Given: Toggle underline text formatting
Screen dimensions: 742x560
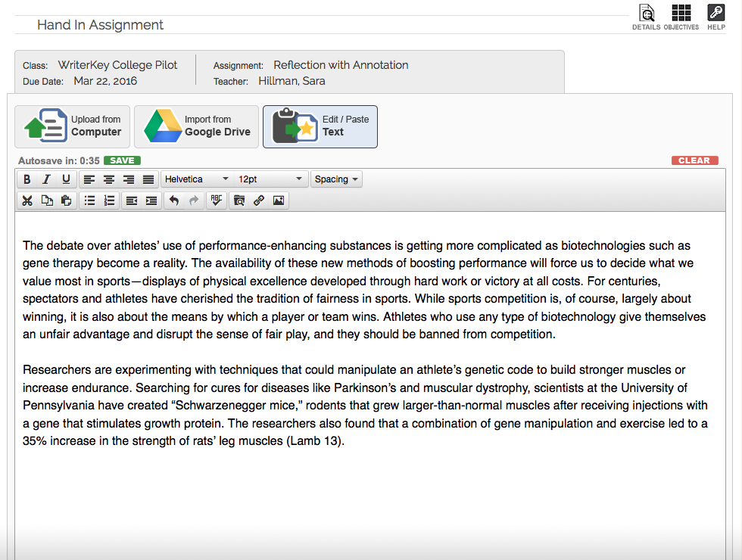Looking at the screenshot, I should coord(66,179).
